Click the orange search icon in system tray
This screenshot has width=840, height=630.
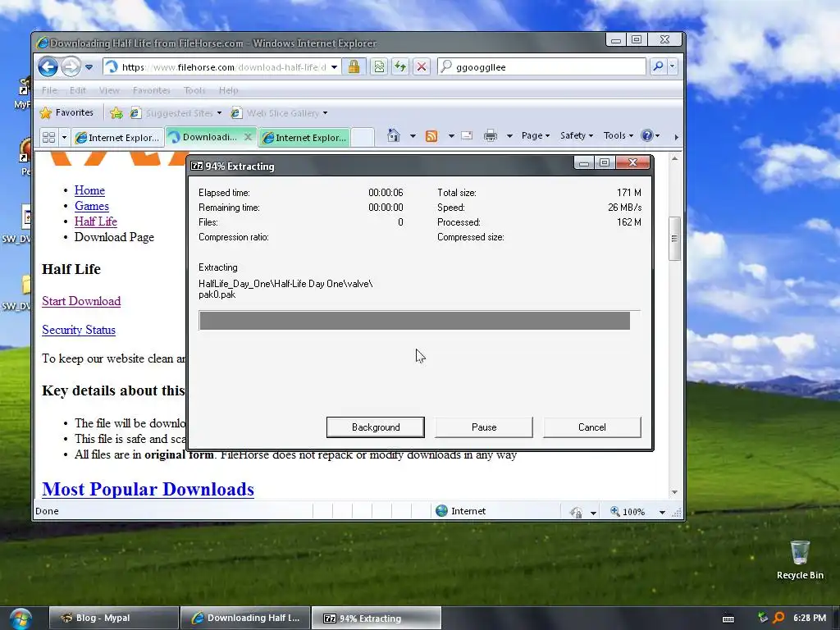(x=779, y=618)
